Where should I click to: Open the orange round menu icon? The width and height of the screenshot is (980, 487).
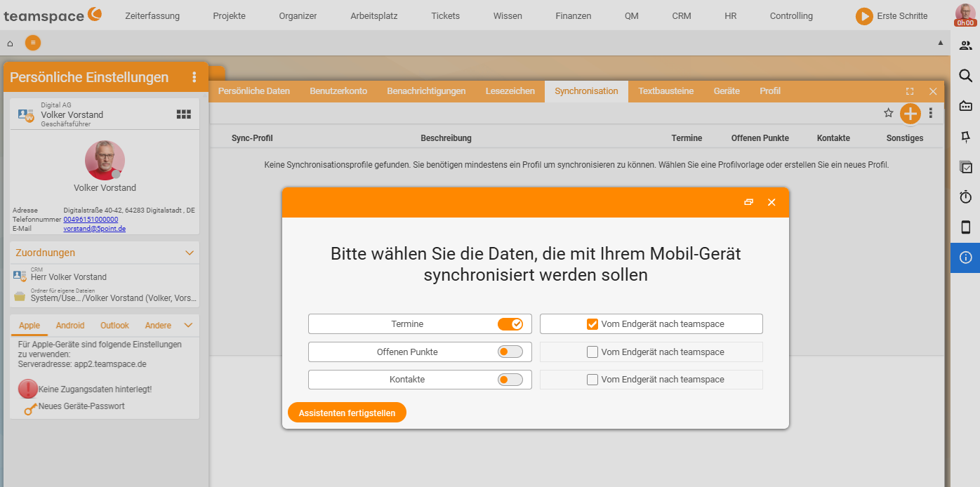point(33,43)
